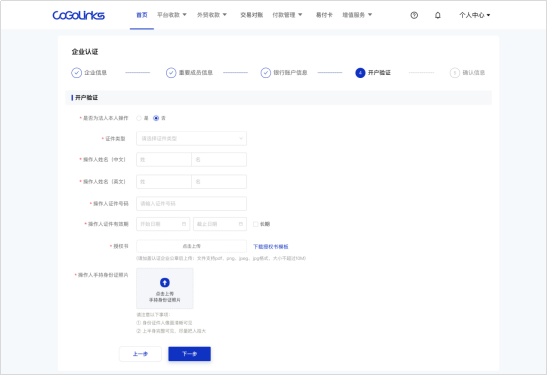Image resolution: width=547 pixels, height=375 pixels.
Task: Click 重要成员信息 step label
Action: coord(196,73)
